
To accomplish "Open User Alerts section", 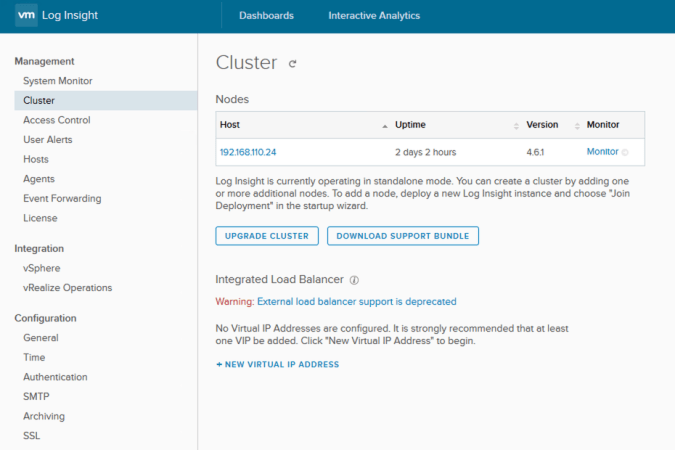I will click(48, 140).
